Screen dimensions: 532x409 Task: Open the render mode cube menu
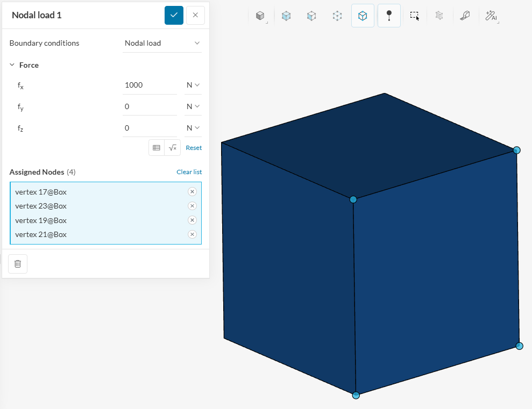click(x=260, y=16)
